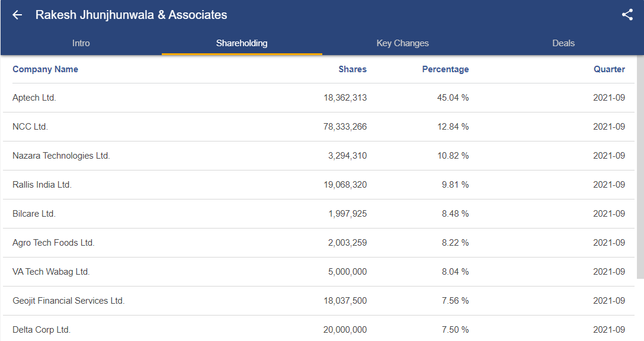Click shares value 19,068,320
Image resolution: width=644 pixels, height=341 pixels.
[x=345, y=185]
